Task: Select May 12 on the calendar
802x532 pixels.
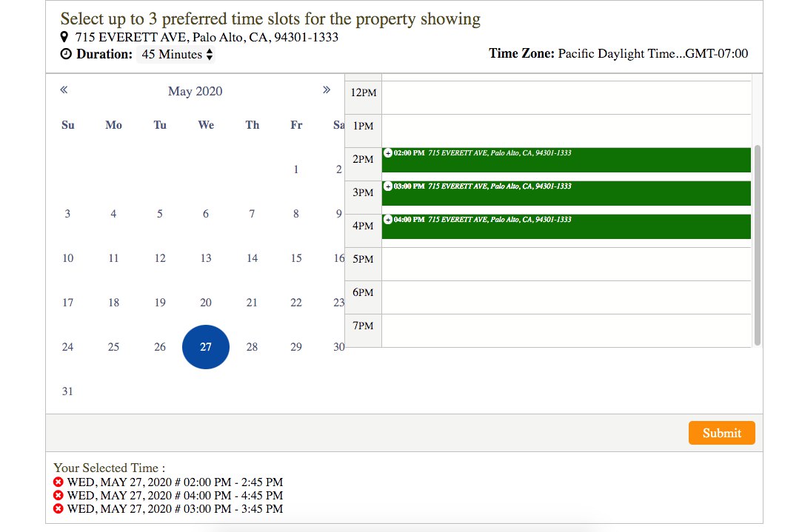Action: click(x=159, y=258)
